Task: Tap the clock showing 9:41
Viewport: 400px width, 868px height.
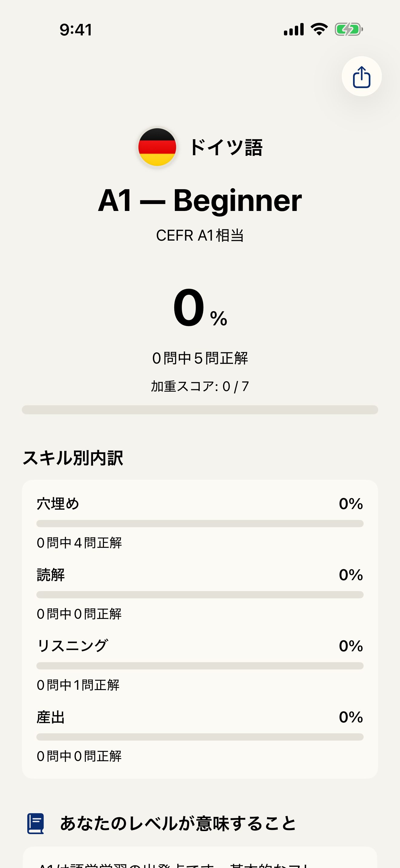Action: [75, 30]
